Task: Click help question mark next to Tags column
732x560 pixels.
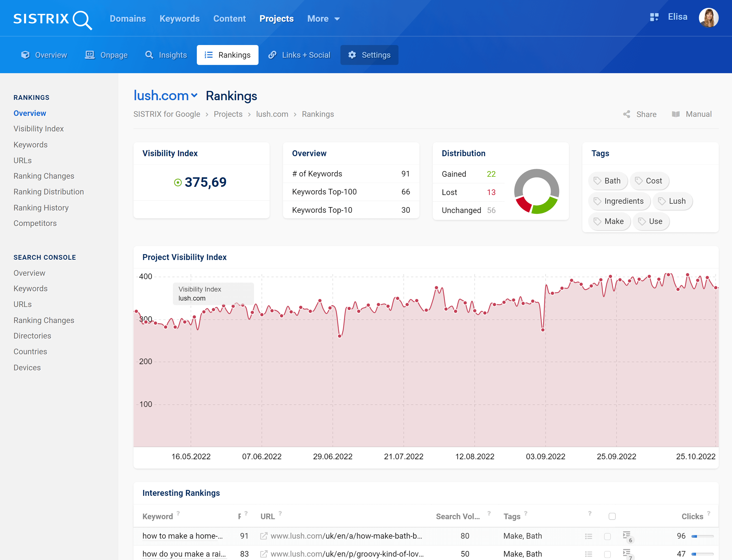Action: coord(526,513)
